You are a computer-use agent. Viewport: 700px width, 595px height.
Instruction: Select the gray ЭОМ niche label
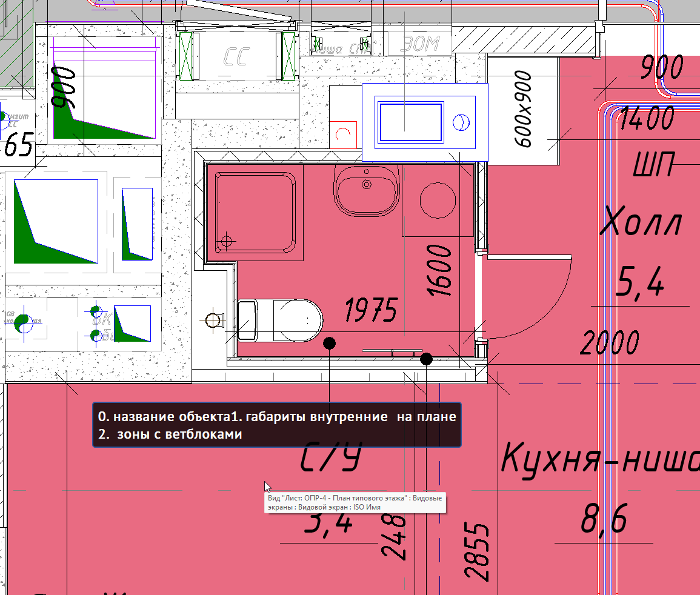coord(419,44)
